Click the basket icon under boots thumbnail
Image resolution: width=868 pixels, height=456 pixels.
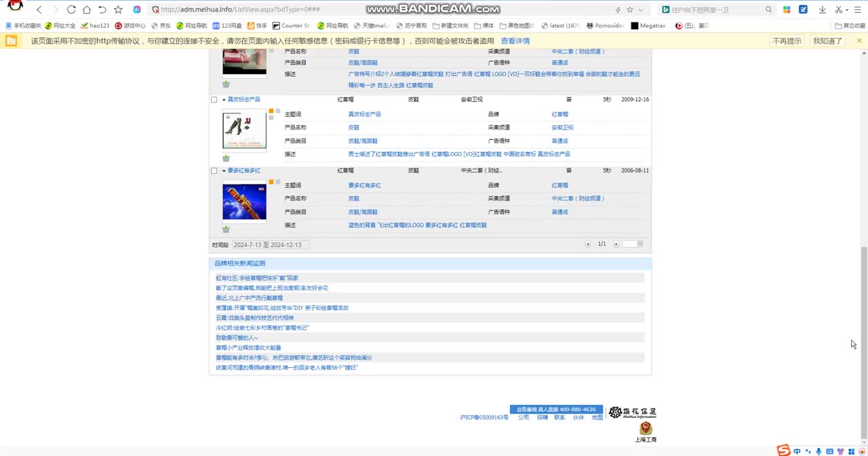226,158
